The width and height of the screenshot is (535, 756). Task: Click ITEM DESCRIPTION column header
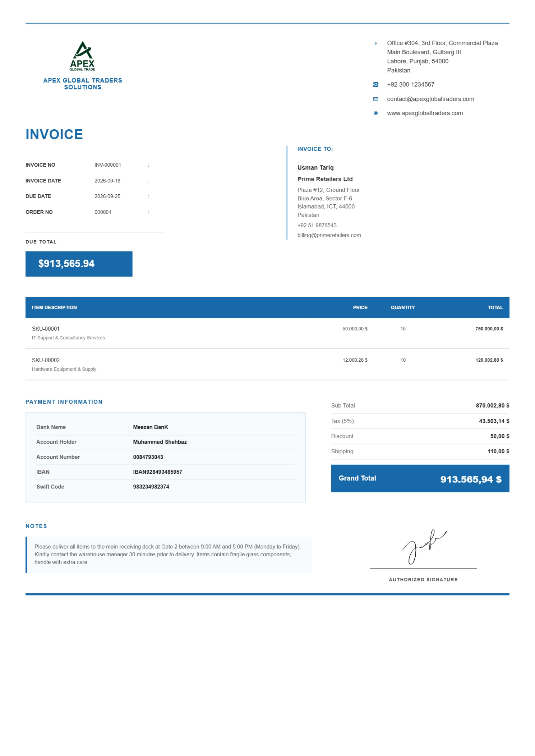pyautogui.click(x=54, y=307)
